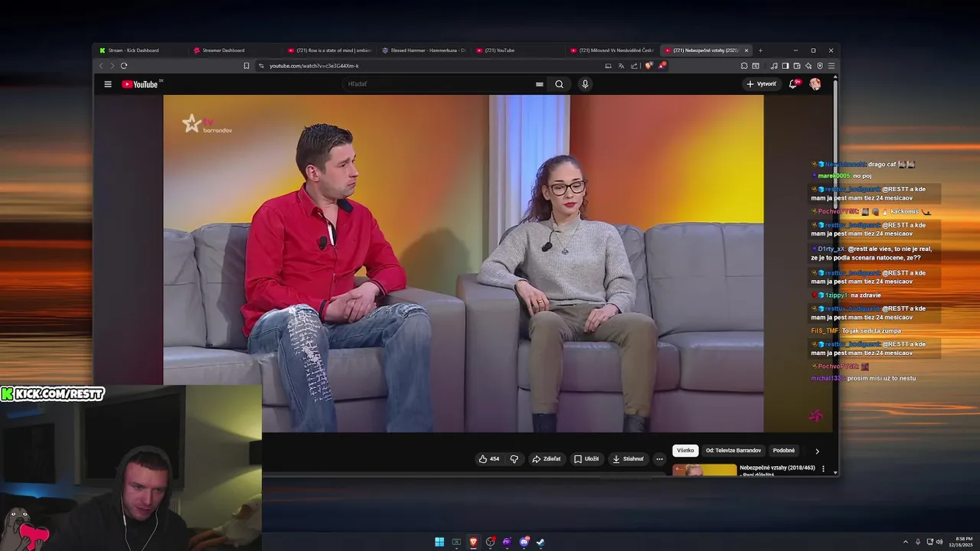Select the Od: Televize Barrandov chip
This screenshot has height=551, width=980.
click(733, 451)
